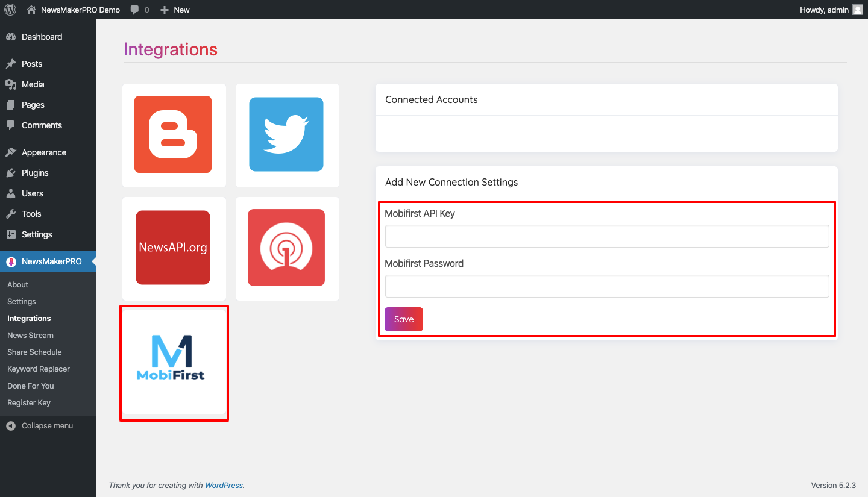Go to Share Schedule submenu item
This screenshot has width=868, height=497.
click(34, 352)
